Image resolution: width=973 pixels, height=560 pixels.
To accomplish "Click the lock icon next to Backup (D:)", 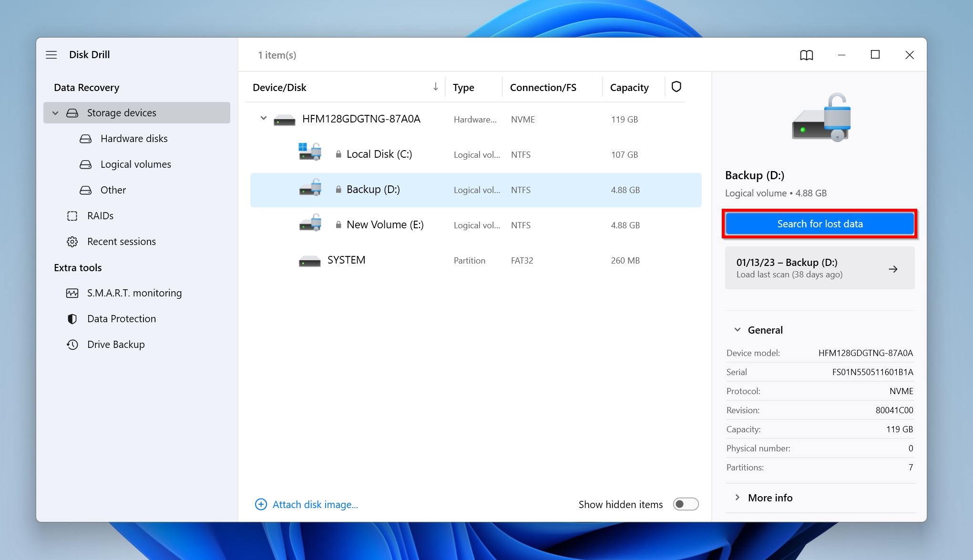I will (338, 189).
